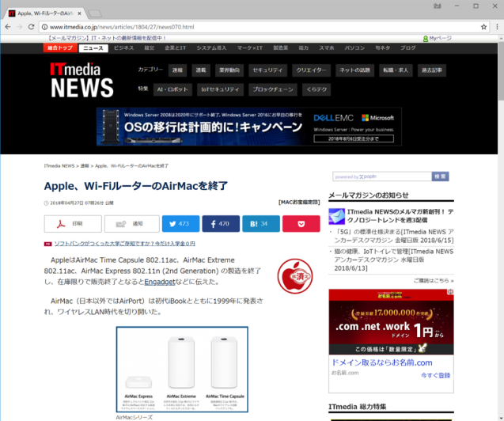Open the 連載 category button

201,70
